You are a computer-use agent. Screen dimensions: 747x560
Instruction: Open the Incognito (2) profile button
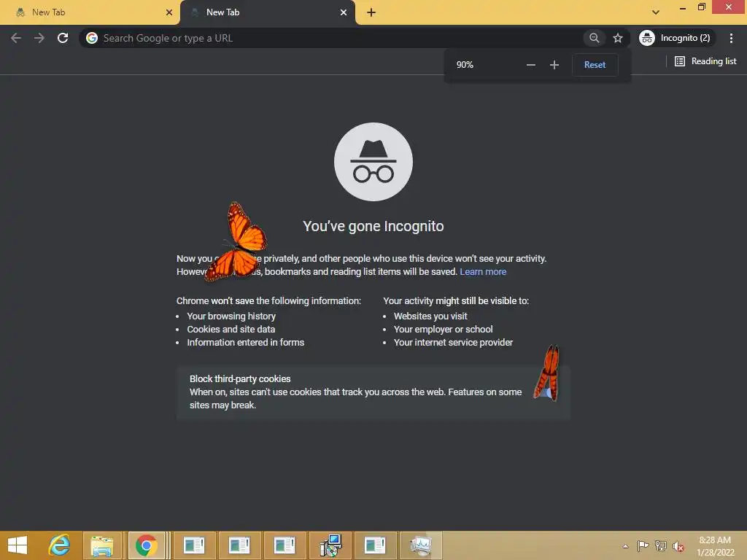(676, 38)
